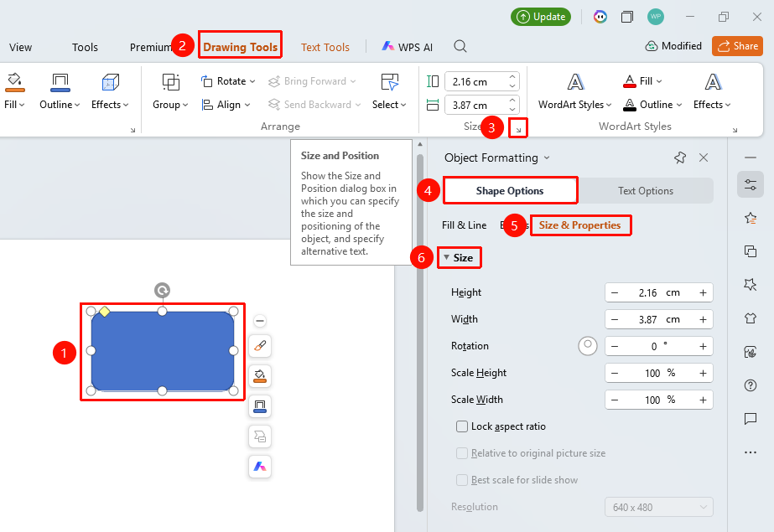774x532 pixels.
Task: Click the green Update button
Action: [x=541, y=17]
